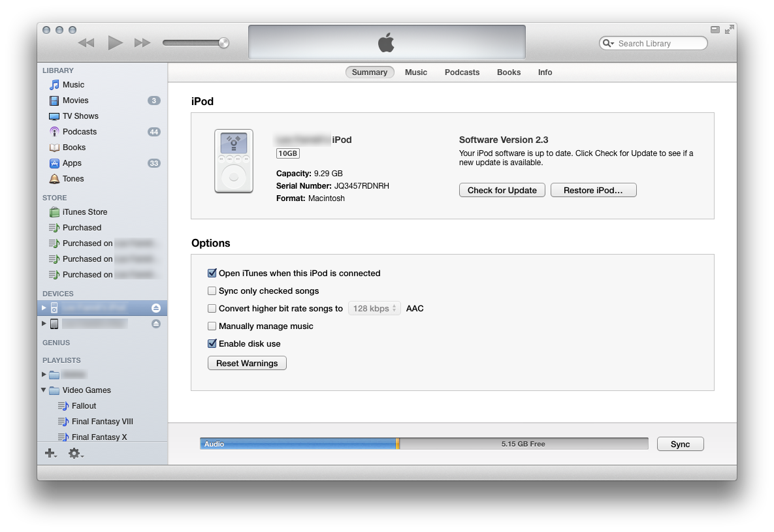
Task: Click the Movies count badge 3
Action: (154, 101)
